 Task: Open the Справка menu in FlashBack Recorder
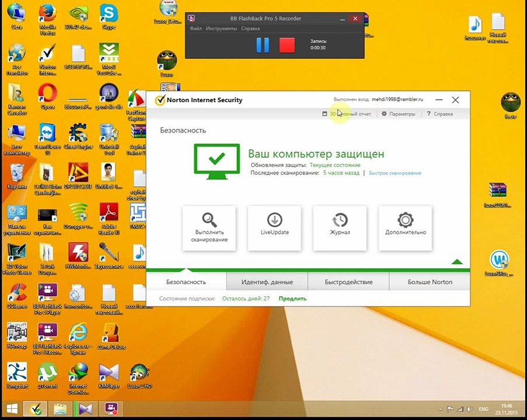coord(250,29)
